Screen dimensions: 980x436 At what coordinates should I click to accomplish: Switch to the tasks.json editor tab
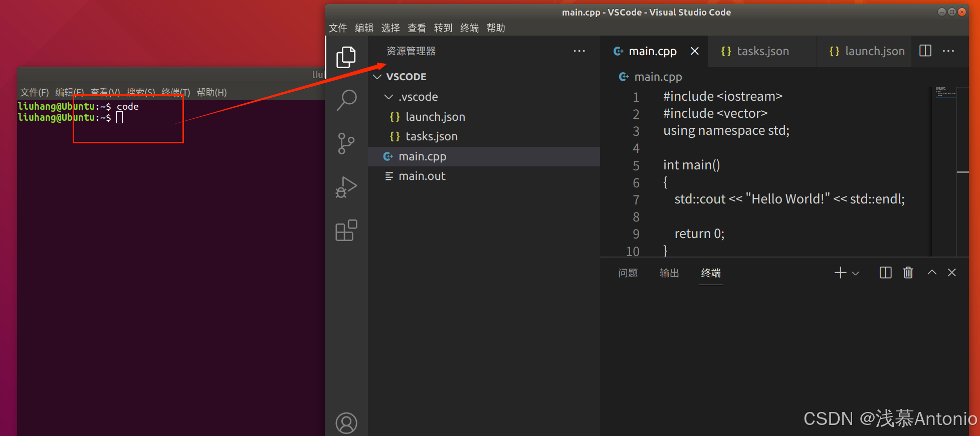click(762, 51)
